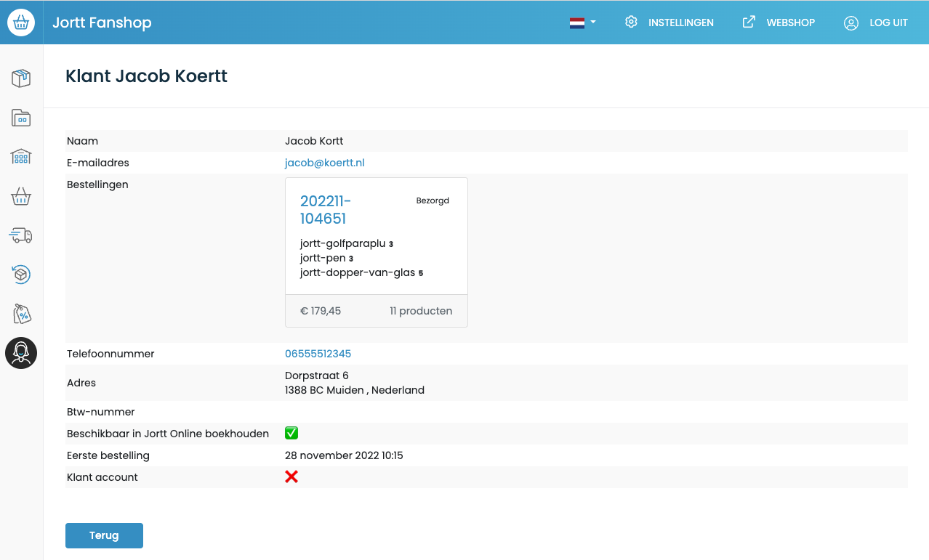Open the Webshop external link
Viewport: 929px width, 560px height.
click(779, 23)
